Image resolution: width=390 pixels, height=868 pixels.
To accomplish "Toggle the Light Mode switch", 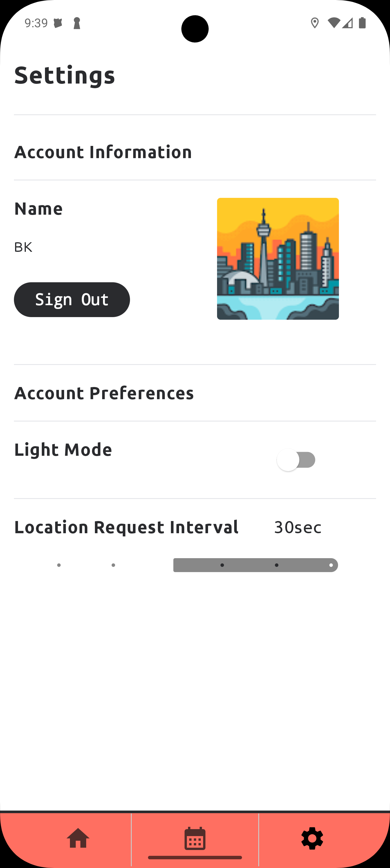I will point(296,460).
